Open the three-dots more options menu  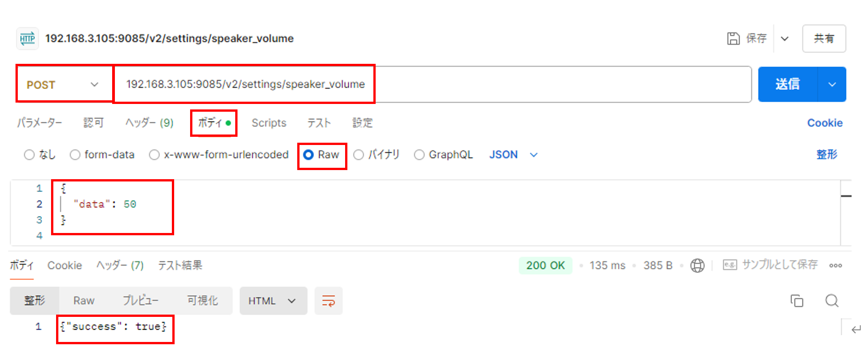coord(835,265)
